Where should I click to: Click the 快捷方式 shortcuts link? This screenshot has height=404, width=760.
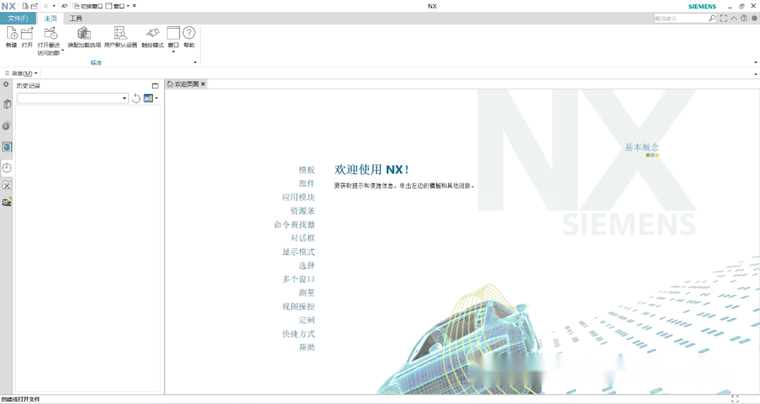click(x=298, y=334)
